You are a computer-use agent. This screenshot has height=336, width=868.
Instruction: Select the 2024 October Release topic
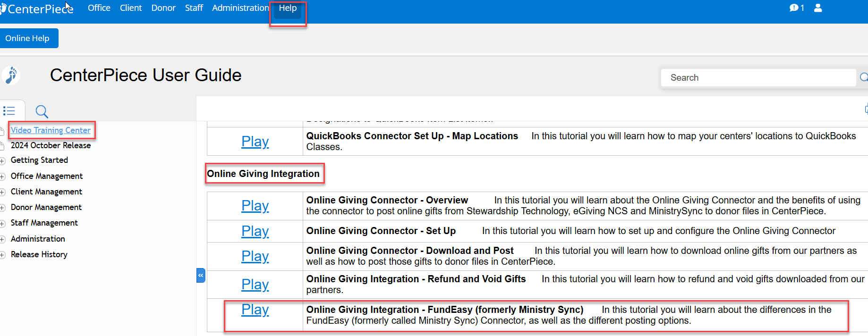coord(51,145)
